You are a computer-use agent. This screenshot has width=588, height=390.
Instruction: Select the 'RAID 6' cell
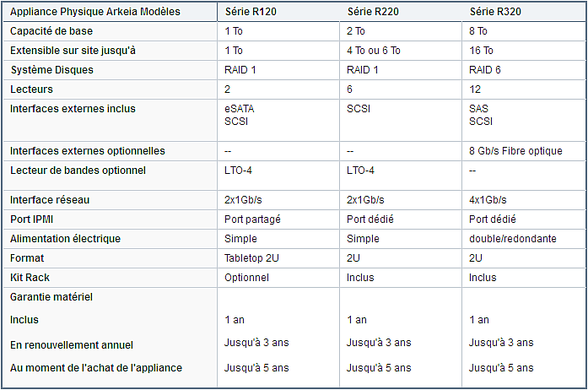(x=485, y=70)
